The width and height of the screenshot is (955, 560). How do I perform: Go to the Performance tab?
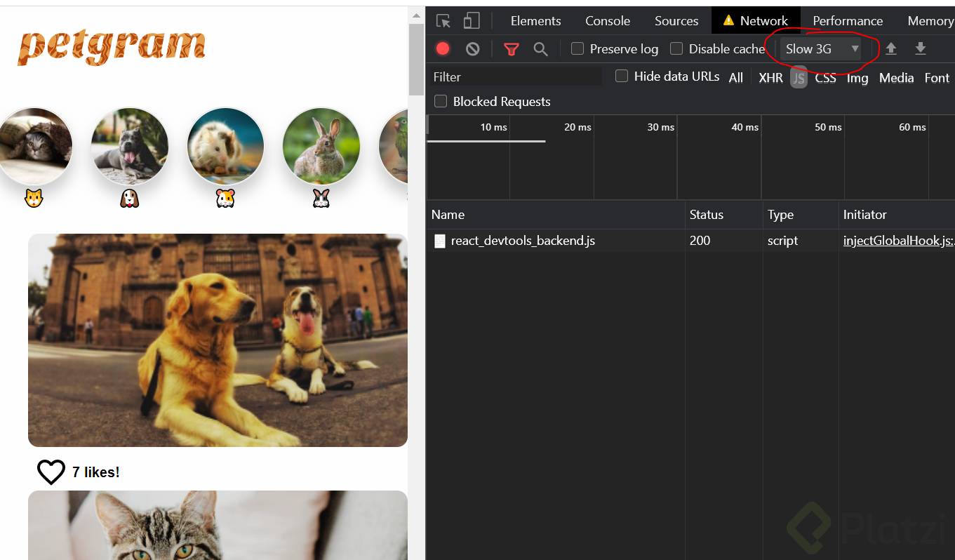tap(848, 21)
